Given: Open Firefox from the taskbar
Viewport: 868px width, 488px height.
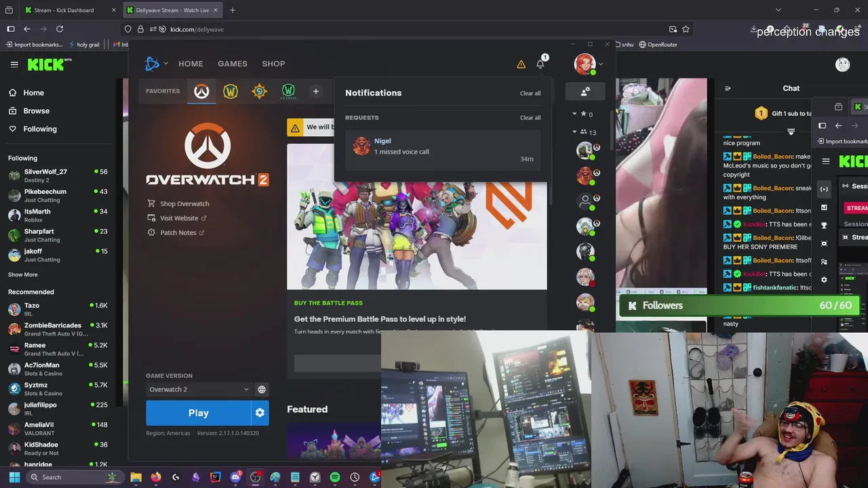Looking at the screenshot, I should coord(156,477).
